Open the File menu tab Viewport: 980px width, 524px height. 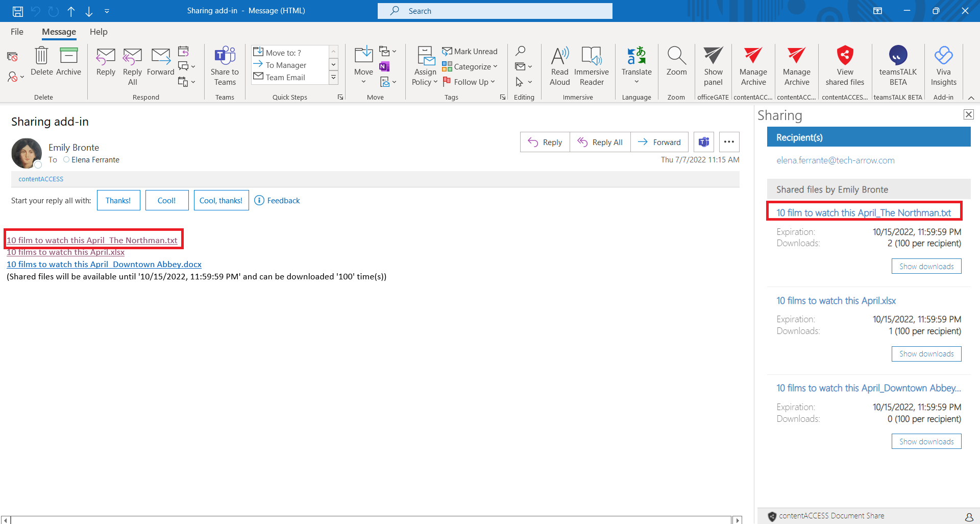[17, 32]
